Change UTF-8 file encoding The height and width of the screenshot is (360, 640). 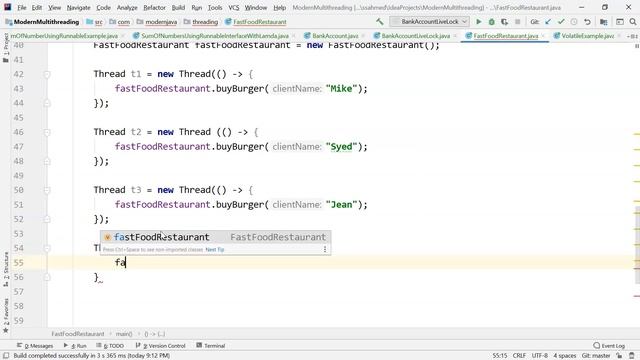(x=540, y=356)
